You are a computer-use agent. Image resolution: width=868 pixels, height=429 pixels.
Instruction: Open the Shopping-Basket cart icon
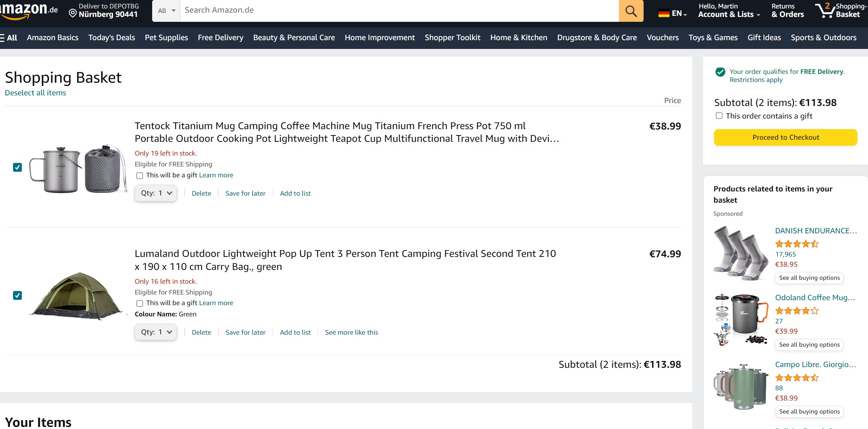point(825,11)
